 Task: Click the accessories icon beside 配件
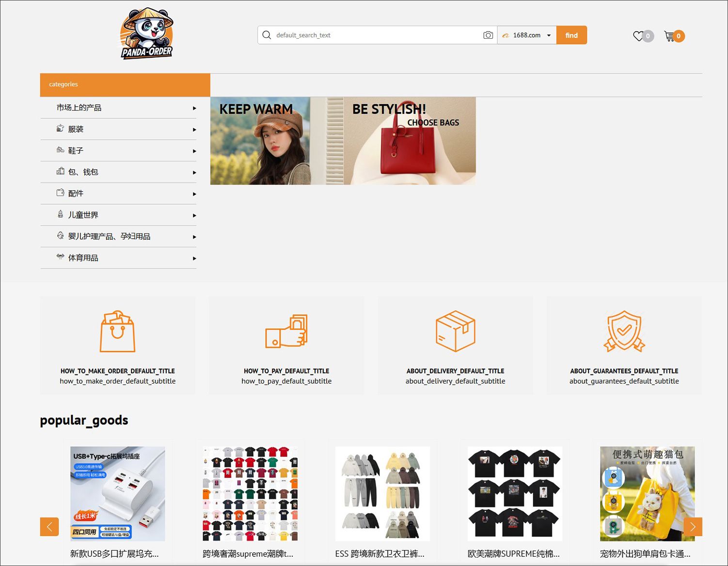point(60,193)
